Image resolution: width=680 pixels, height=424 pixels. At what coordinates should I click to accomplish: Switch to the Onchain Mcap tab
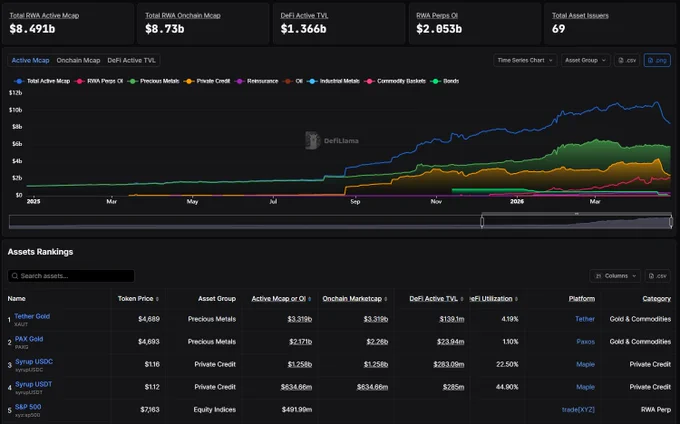pyautogui.click(x=78, y=60)
